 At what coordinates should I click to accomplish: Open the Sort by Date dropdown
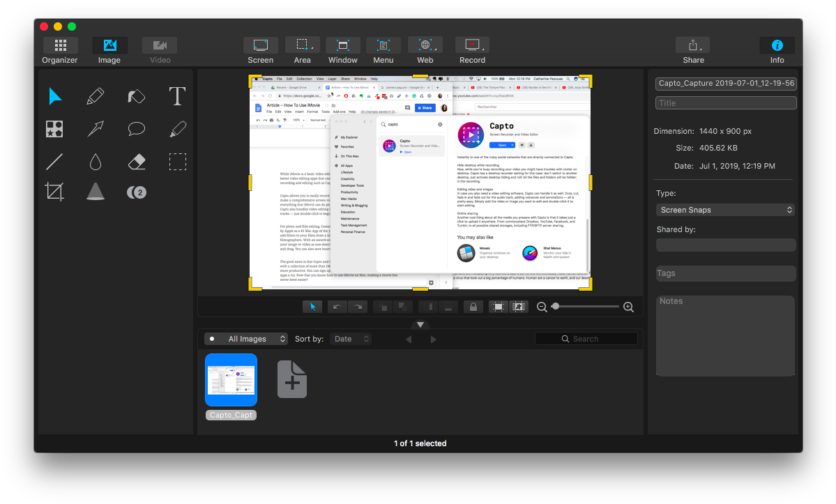[350, 339]
